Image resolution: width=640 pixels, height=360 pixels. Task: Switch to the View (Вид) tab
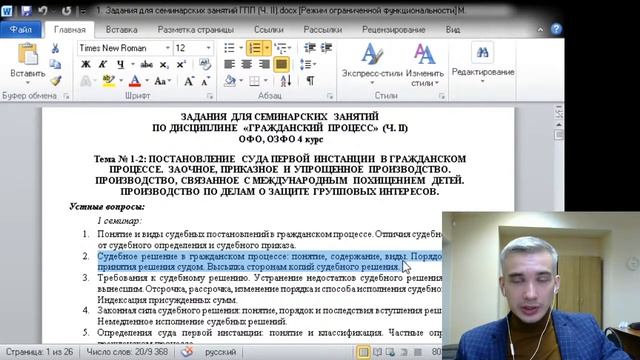pos(453,30)
